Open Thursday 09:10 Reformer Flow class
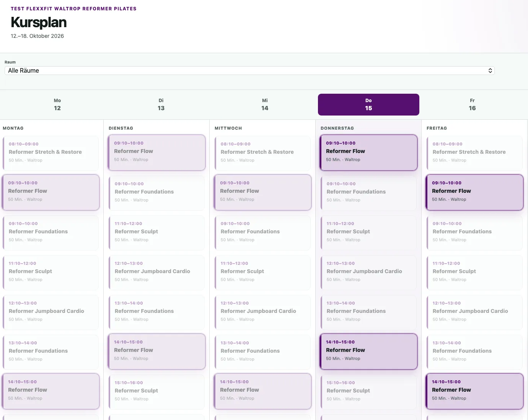Screen dimensions: 528x420 coord(369,153)
